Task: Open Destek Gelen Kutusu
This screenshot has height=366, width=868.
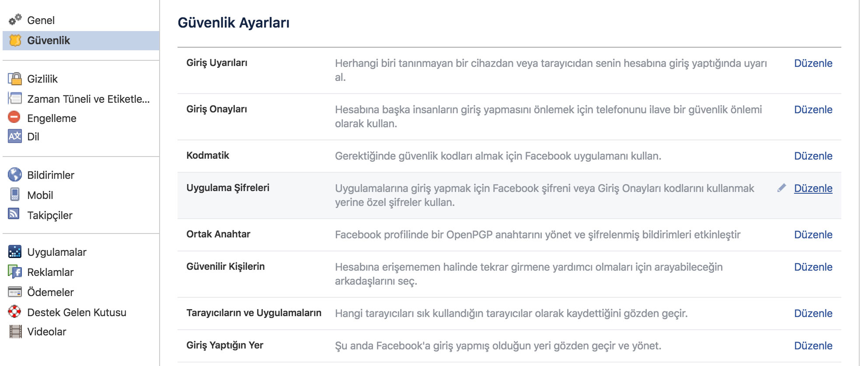Action: click(77, 312)
